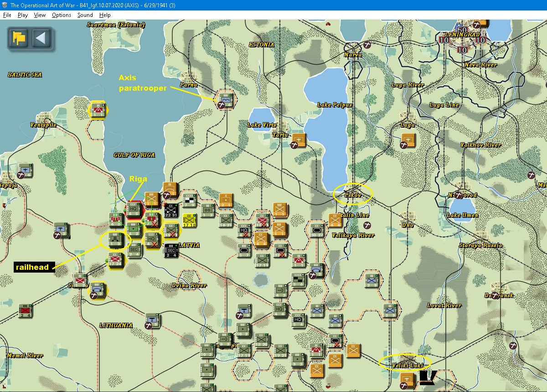Open the Sound menu
The height and width of the screenshot is (392, 547).
85,15
